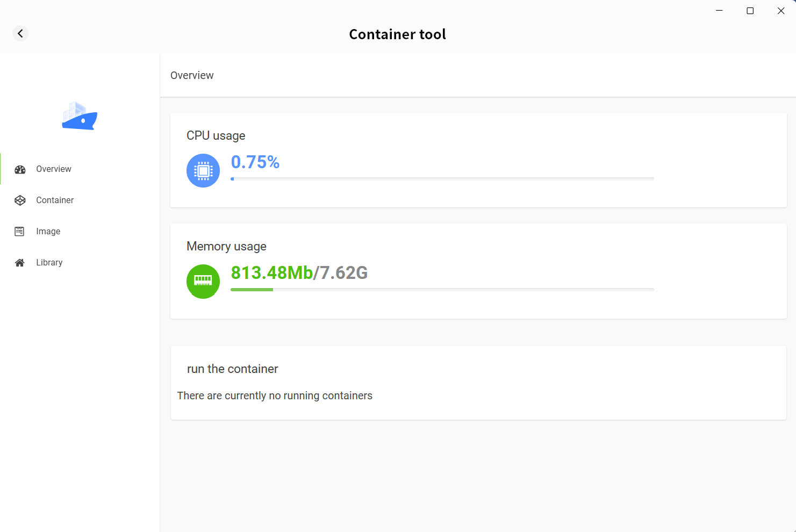
Task: Click the blue CPU chip icon
Action: pos(203,171)
